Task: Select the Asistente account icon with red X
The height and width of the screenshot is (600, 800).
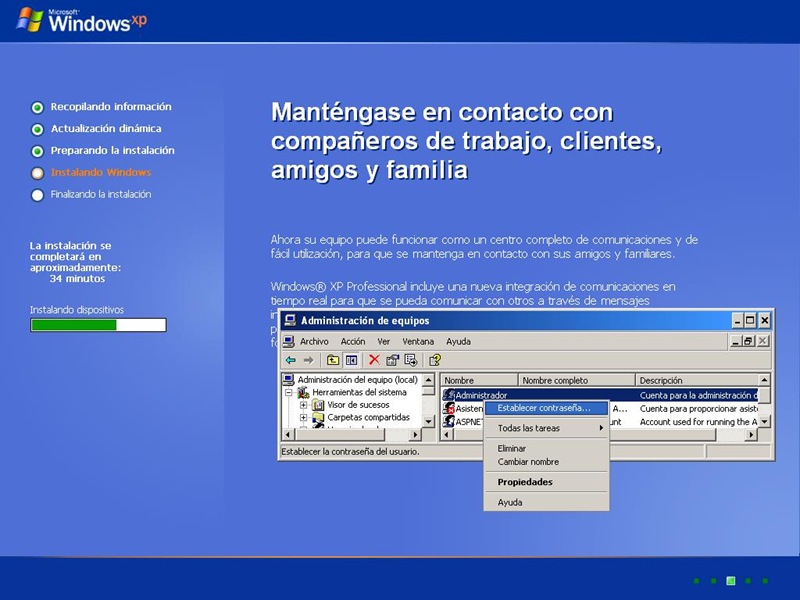Action: [449, 408]
